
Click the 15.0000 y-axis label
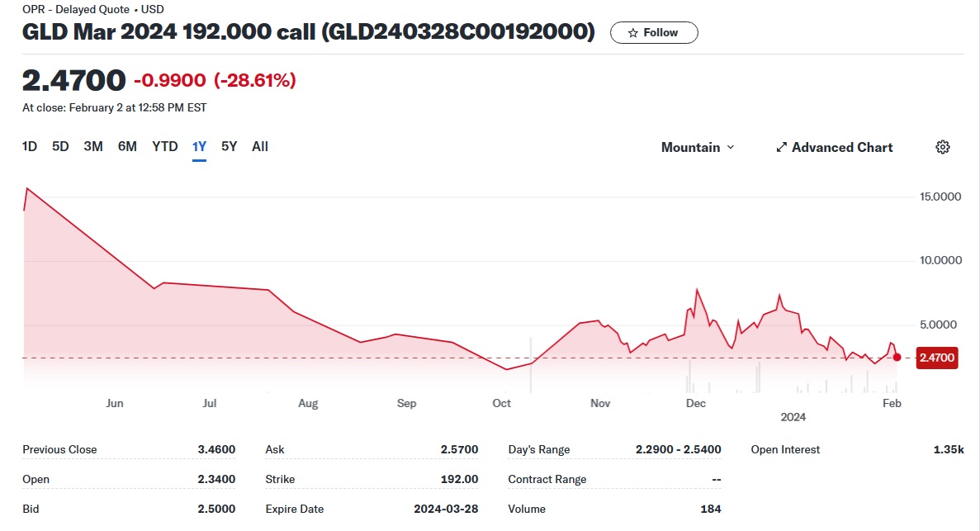940,197
